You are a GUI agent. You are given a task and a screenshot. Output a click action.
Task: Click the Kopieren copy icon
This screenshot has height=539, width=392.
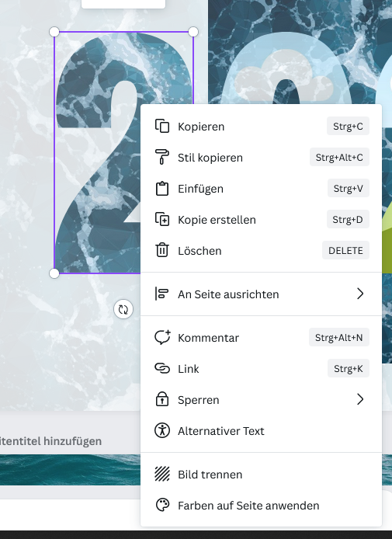(162, 126)
